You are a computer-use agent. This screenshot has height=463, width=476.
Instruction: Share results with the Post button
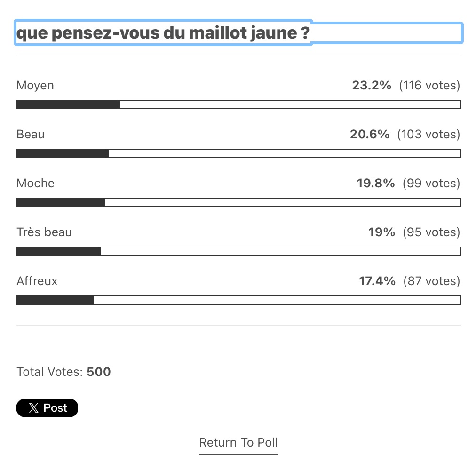[47, 408]
